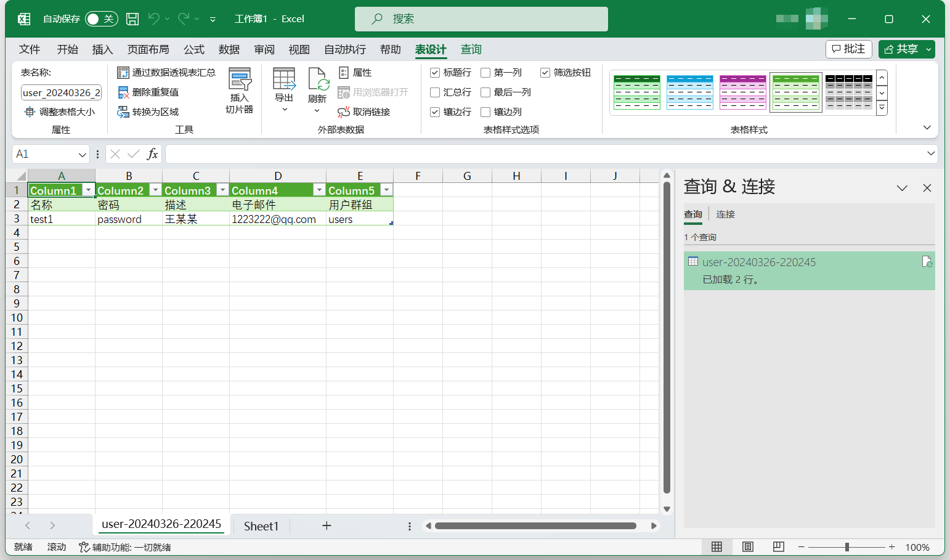Apply the magenta table style

pyautogui.click(x=743, y=92)
